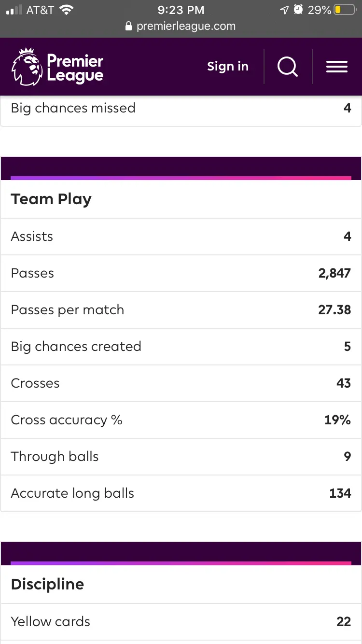362x644 pixels.
Task: Tap the Assists stat row
Action: point(181,237)
